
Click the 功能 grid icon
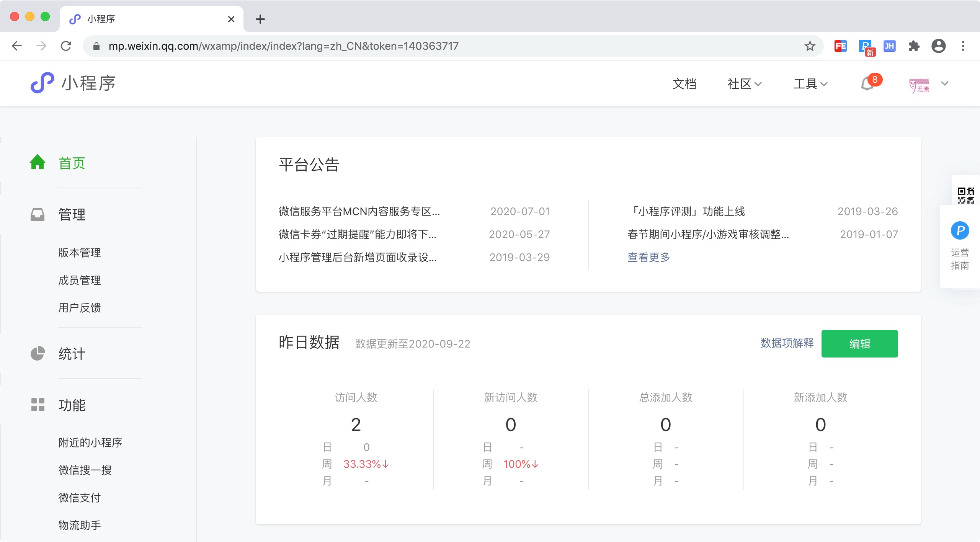[x=38, y=405]
